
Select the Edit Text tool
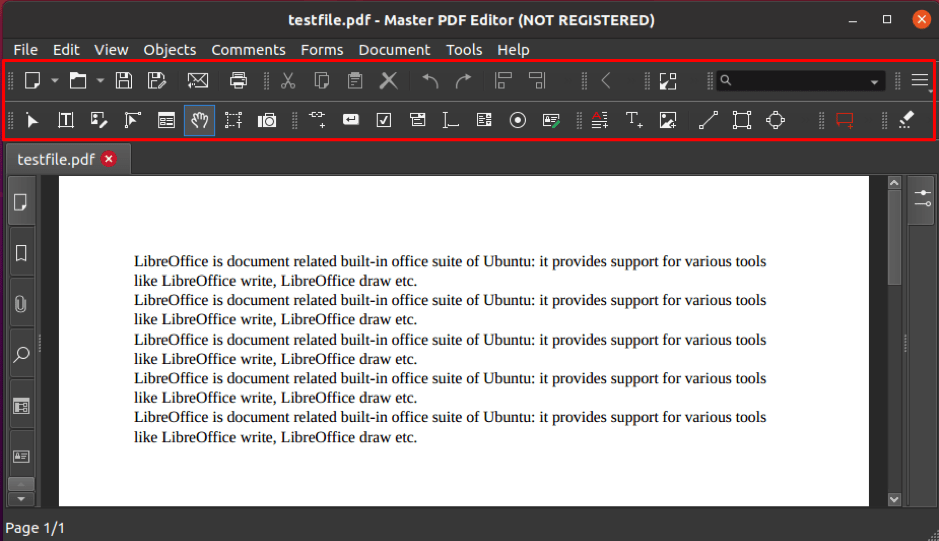(x=66, y=120)
